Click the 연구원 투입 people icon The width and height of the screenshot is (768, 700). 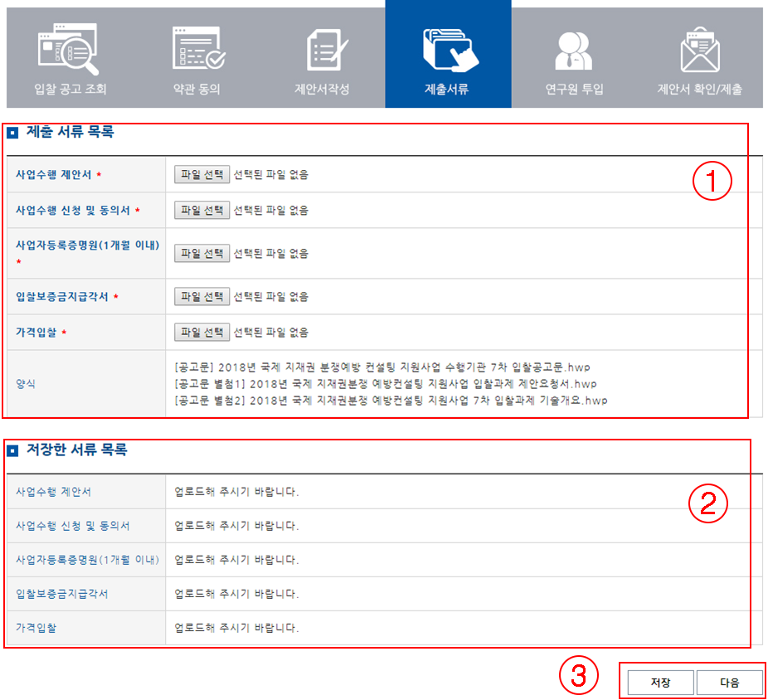(574, 50)
